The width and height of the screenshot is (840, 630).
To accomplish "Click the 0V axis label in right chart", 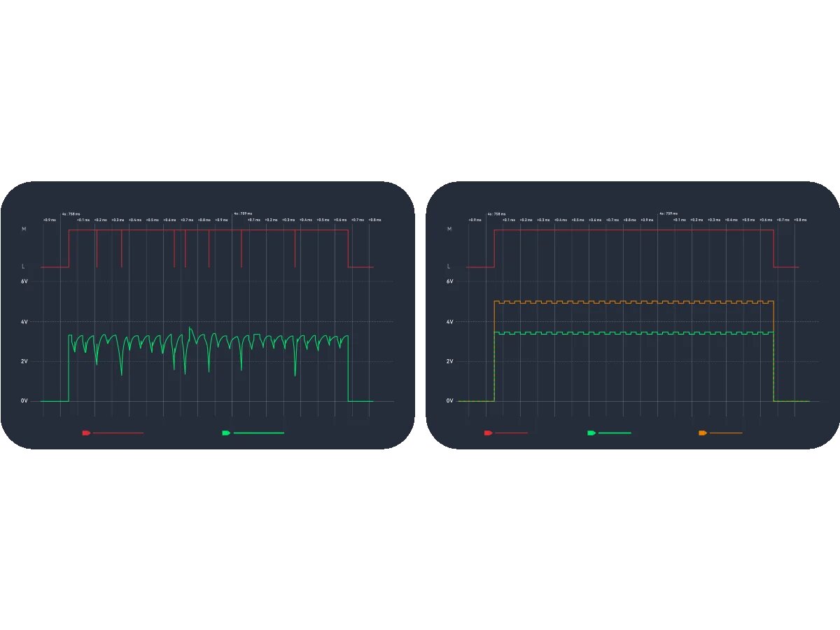I will click(450, 401).
